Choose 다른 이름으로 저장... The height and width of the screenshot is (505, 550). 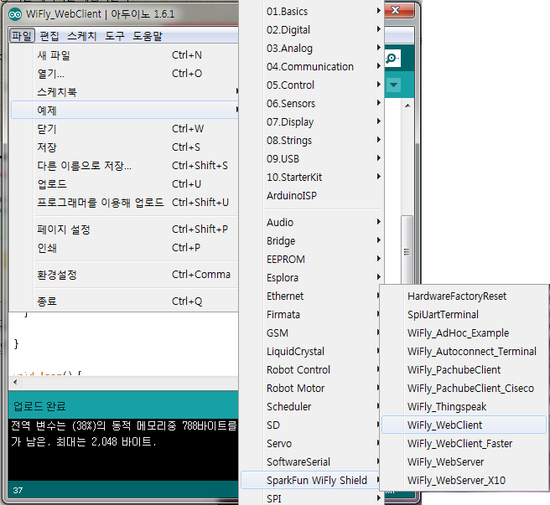pyautogui.click(x=125, y=166)
